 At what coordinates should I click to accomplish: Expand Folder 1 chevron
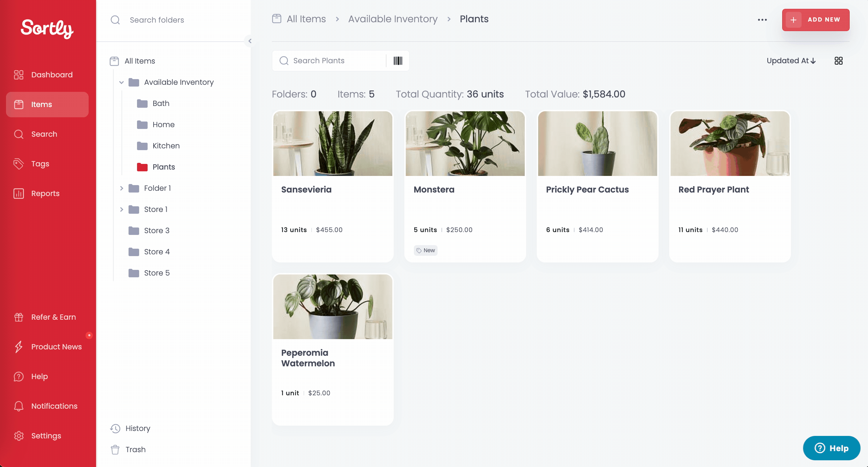[x=121, y=188]
